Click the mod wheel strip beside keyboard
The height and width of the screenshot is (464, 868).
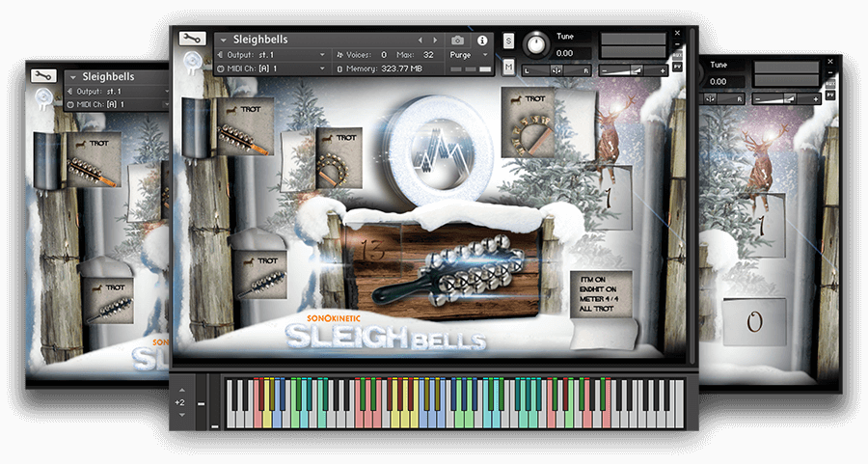[215, 401]
